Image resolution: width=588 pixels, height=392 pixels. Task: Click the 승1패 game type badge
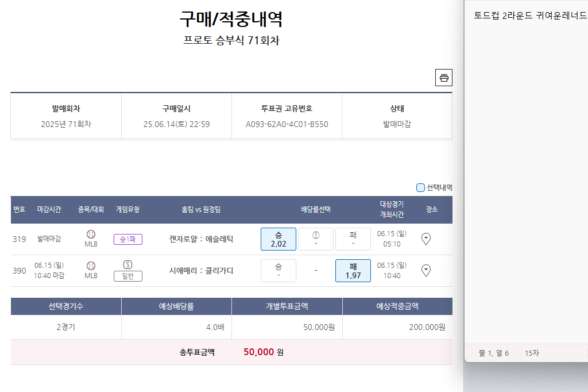click(127, 239)
